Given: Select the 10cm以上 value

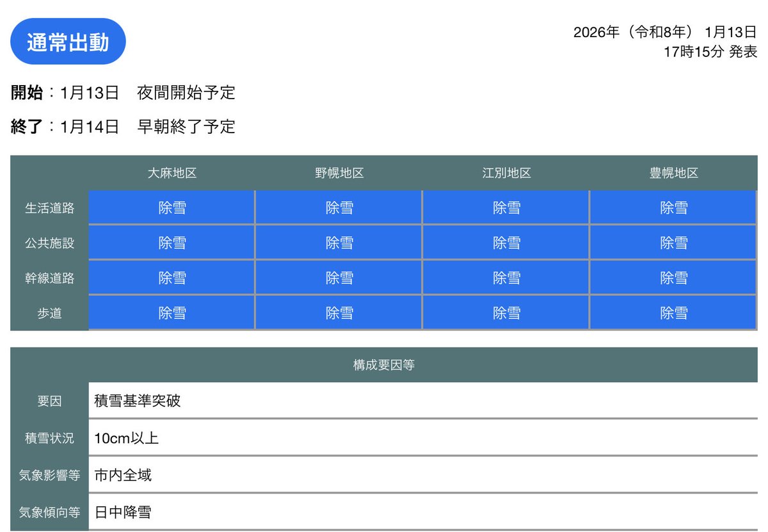Looking at the screenshot, I should tap(126, 439).
